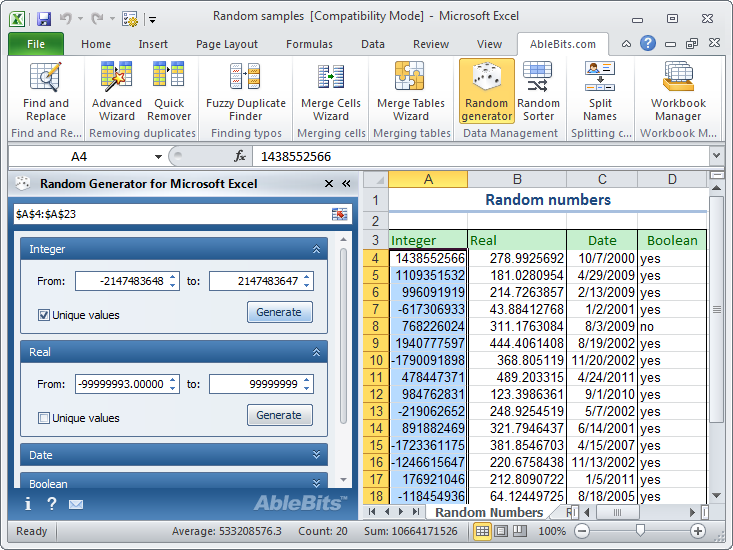
Task: Toggle the Random generator pane
Action: [487, 92]
